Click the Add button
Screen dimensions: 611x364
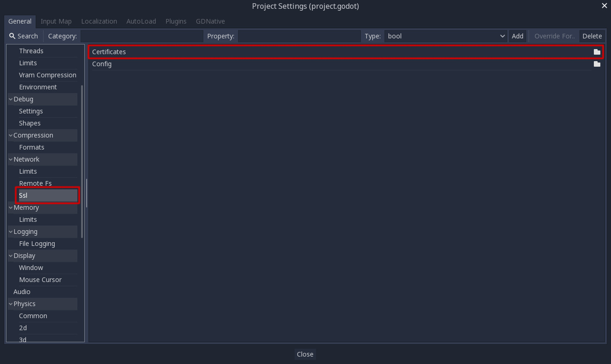(517, 36)
